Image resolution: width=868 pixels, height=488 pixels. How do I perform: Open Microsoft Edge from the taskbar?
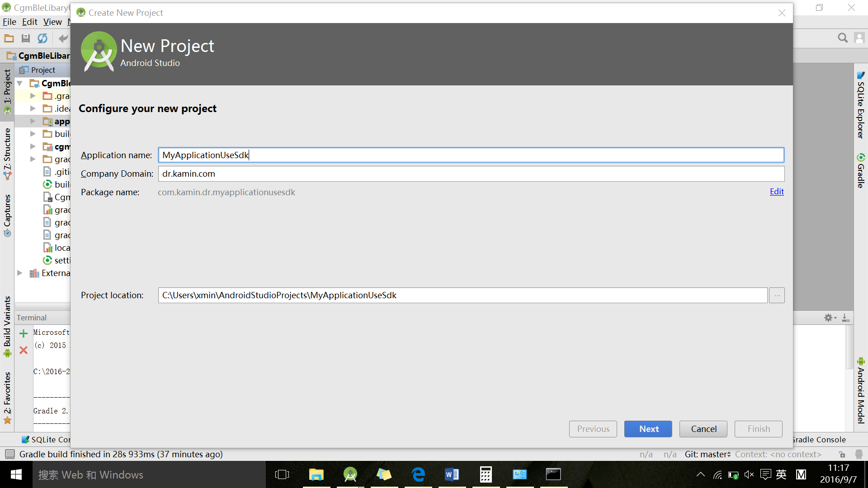point(418,474)
